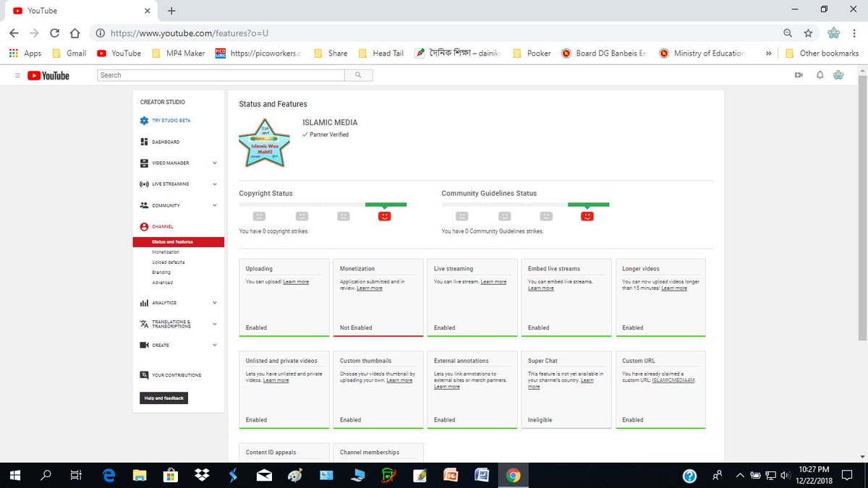Open Branding in sidebar

162,273
